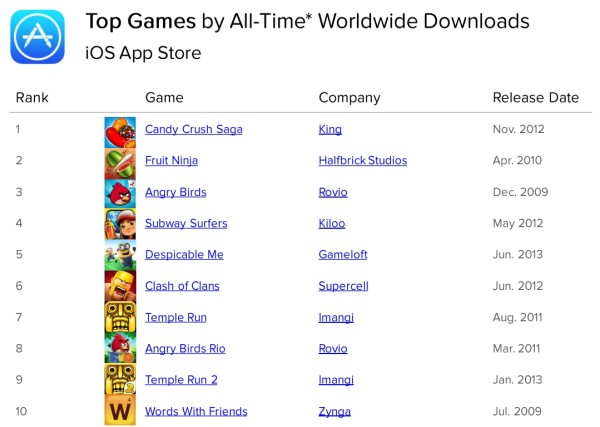Visit the Halfbrick Studios company link
600x427 pixels.
362,161
